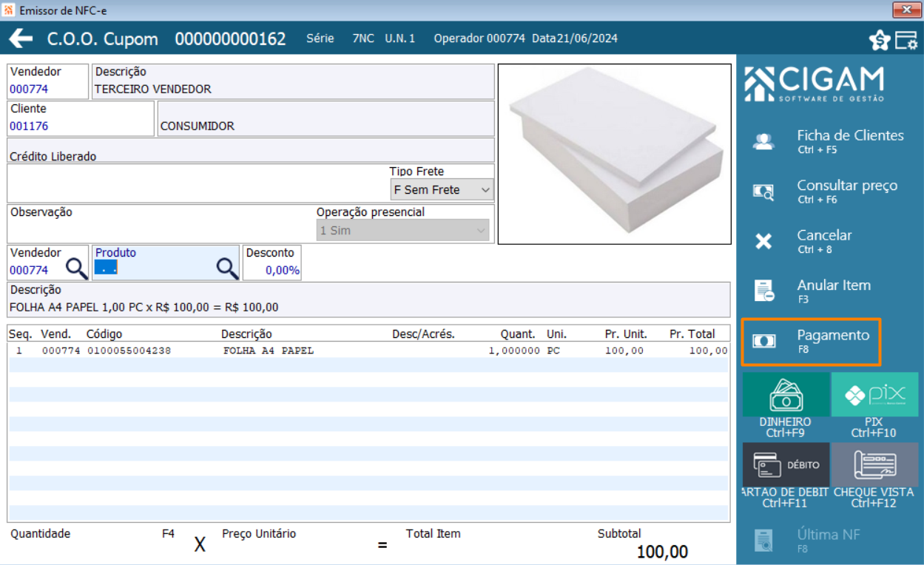Click the Pr. Unit. column header
Viewport: 924px width, 565px height.
click(626, 334)
